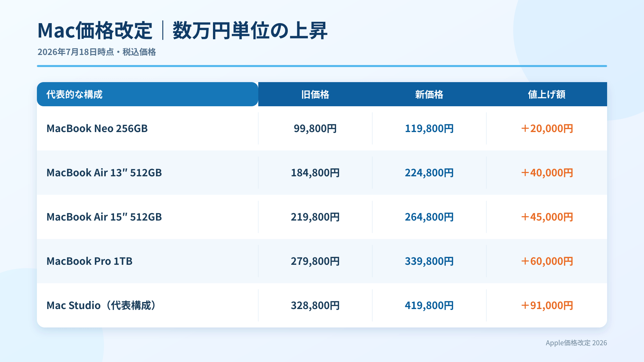Click the old price '99,800円'
Screen dimensions: 644x362
[315, 128]
